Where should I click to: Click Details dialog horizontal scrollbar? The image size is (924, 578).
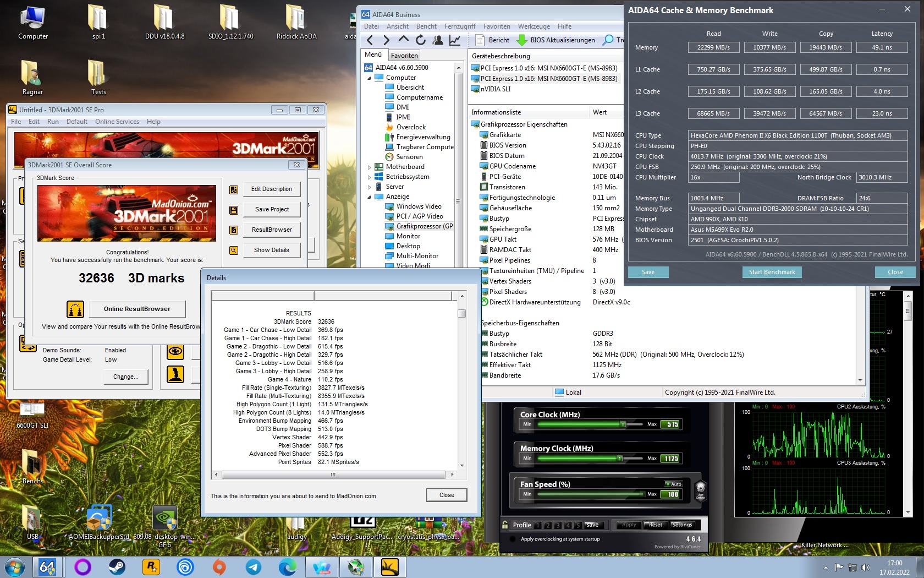(333, 475)
